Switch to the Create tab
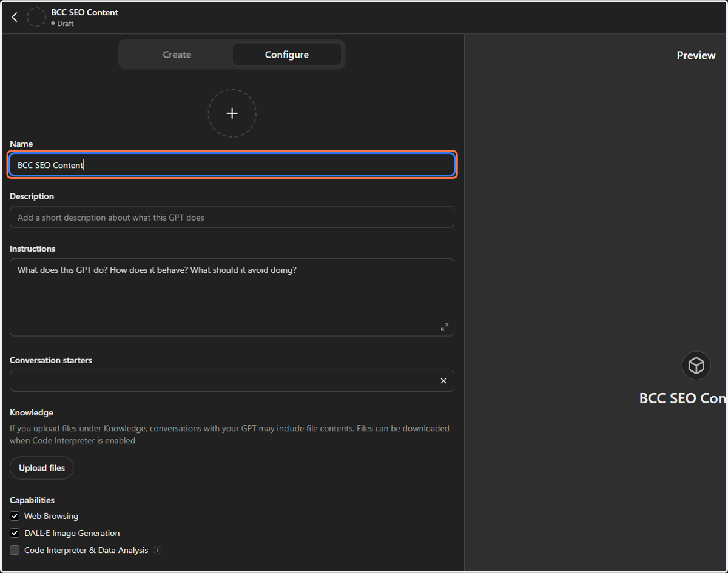 tap(177, 55)
